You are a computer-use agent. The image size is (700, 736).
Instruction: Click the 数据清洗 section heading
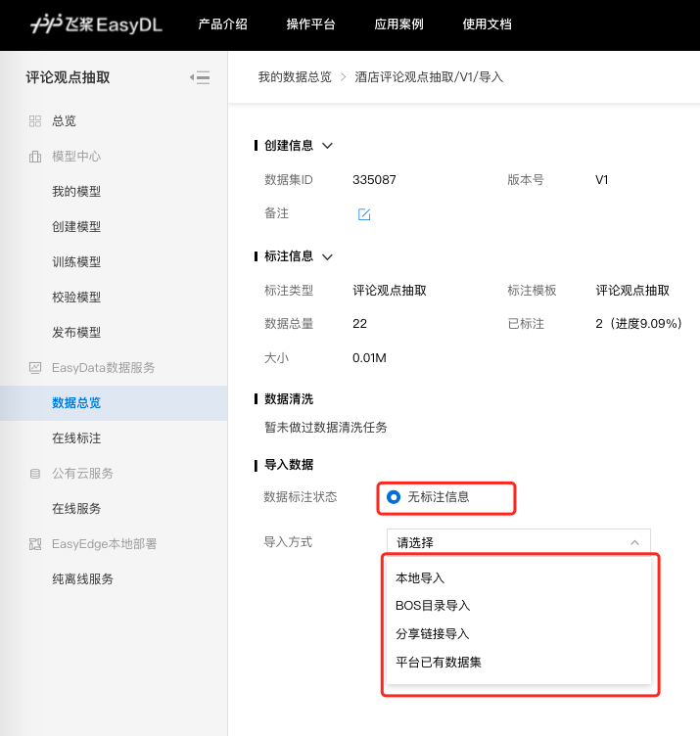pos(289,399)
